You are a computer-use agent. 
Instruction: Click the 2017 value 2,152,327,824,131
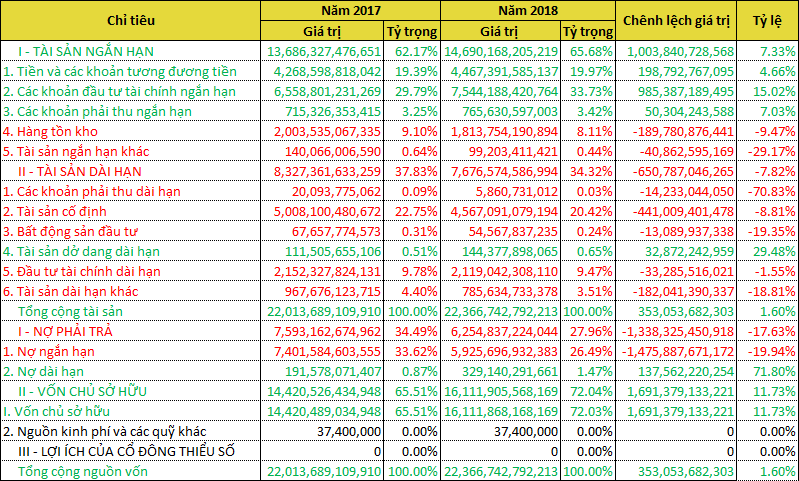click(x=328, y=272)
